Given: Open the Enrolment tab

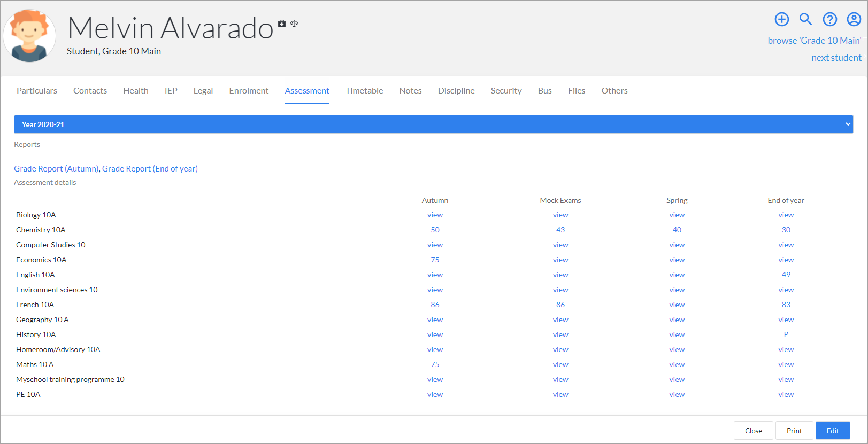Looking at the screenshot, I should [249, 91].
